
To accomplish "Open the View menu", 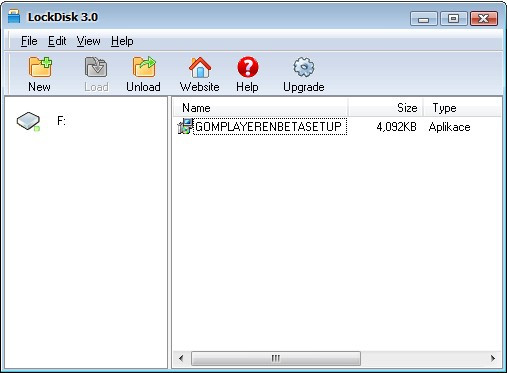I will point(88,41).
